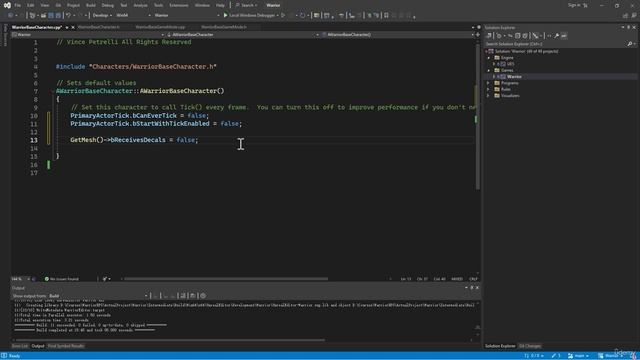Open Solution Explorer Properties wrench icon
Viewport: 640px width, 360px height.
[x=556, y=36]
